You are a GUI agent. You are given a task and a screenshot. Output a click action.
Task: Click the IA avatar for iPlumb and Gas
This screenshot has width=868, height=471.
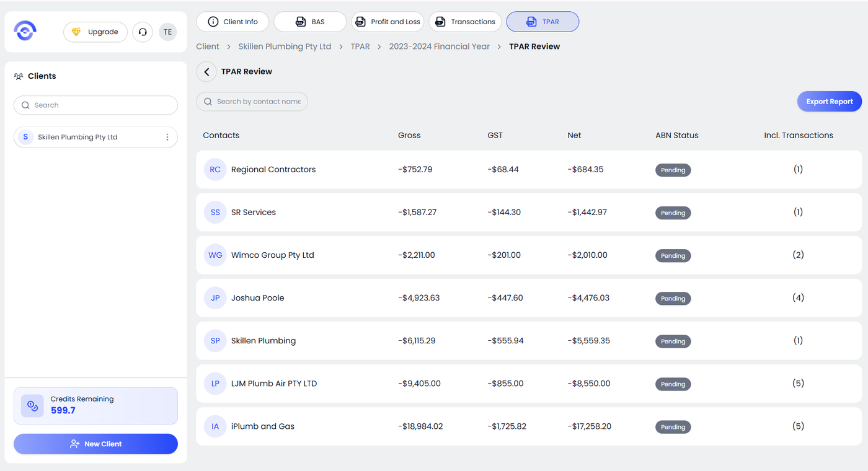pyautogui.click(x=215, y=426)
